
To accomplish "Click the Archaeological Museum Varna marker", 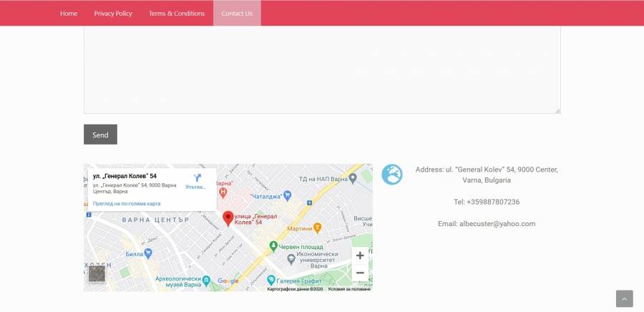I will coord(206,280).
